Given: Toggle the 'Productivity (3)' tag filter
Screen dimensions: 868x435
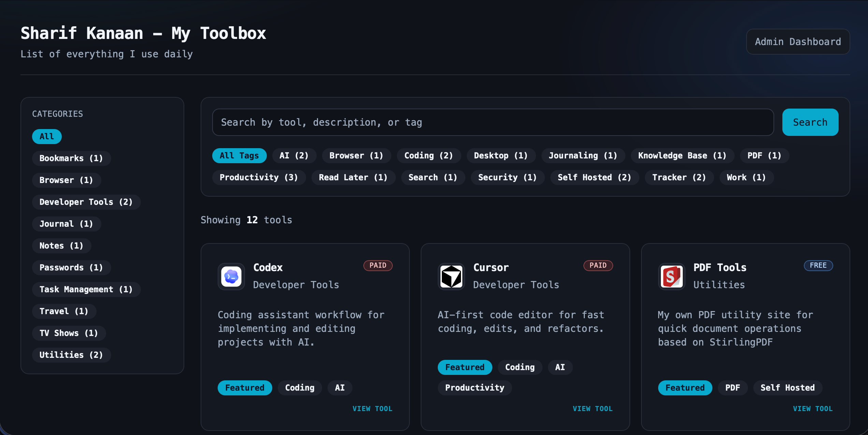Looking at the screenshot, I should tap(259, 177).
